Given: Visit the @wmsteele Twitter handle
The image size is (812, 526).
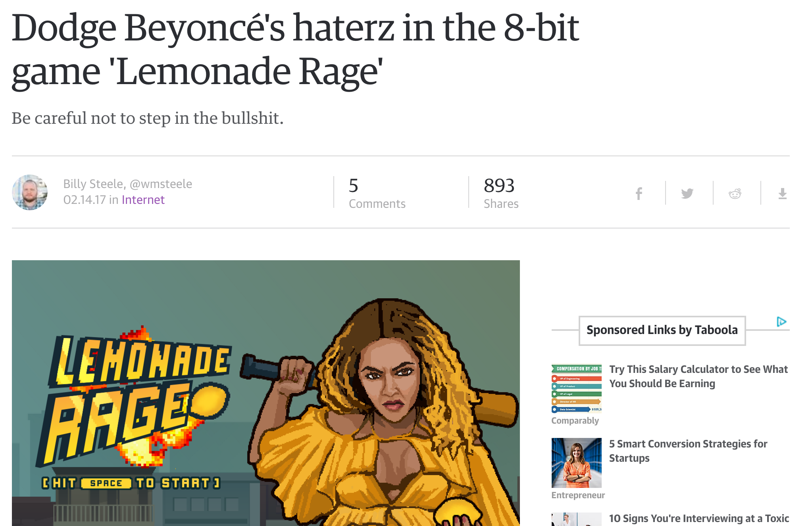Looking at the screenshot, I should 161,184.
